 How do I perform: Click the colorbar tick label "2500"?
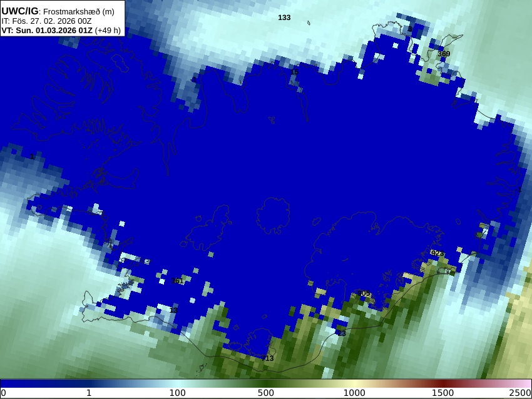[x=519, y=393]
